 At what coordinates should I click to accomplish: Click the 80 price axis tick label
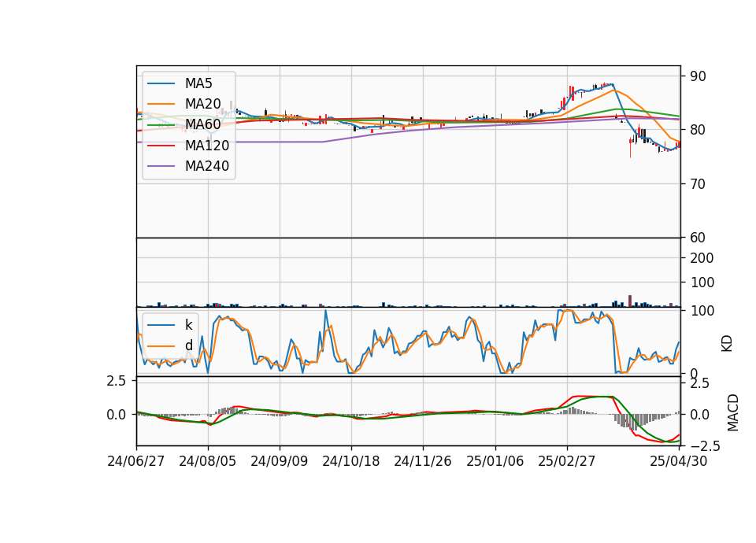coord(698,130)
